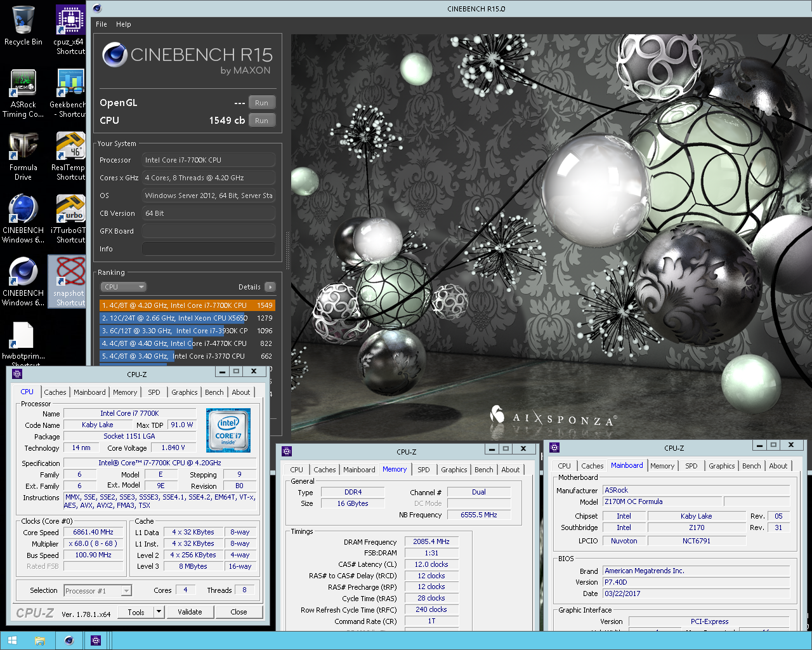Switch to Caches tab in CPU window
This screenshot has height=650, width=812.
coord(55,392)
